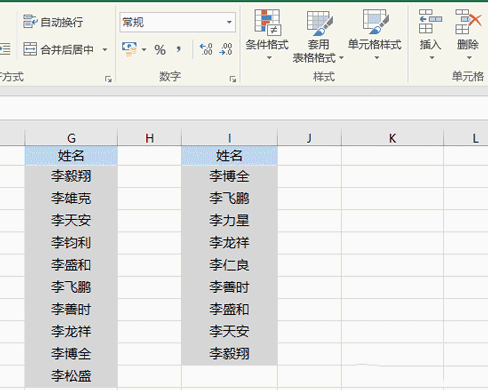Select cell 李盛和 in column I
Image resolution: width=488 pixels, height=390 pixels.
tap(229, 309)
